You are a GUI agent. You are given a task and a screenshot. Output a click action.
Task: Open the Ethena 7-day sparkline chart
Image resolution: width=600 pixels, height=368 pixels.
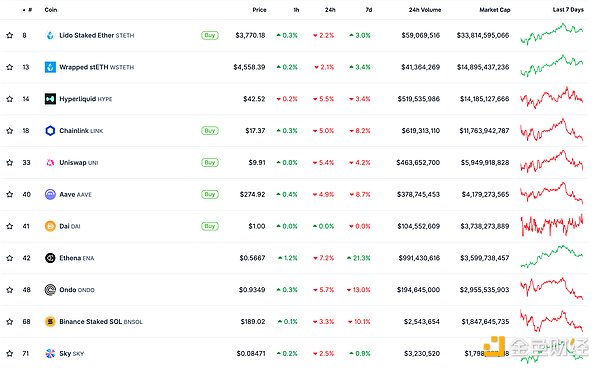[x=551, y=257]
